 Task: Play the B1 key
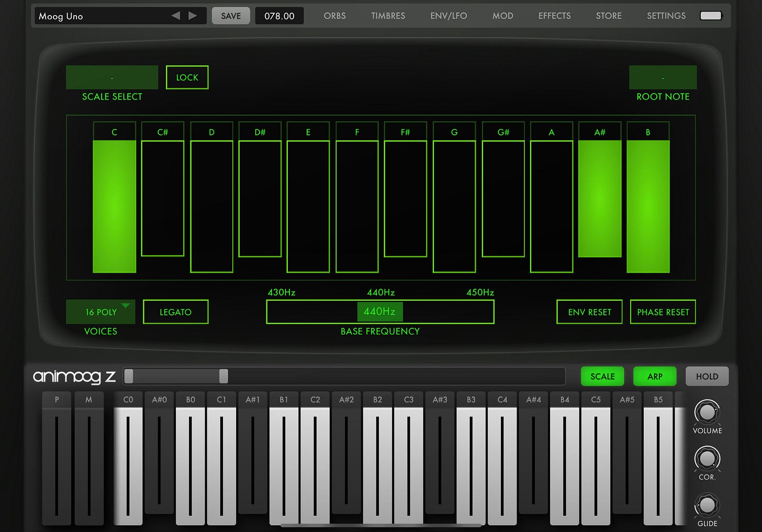[x=284, y=458]
